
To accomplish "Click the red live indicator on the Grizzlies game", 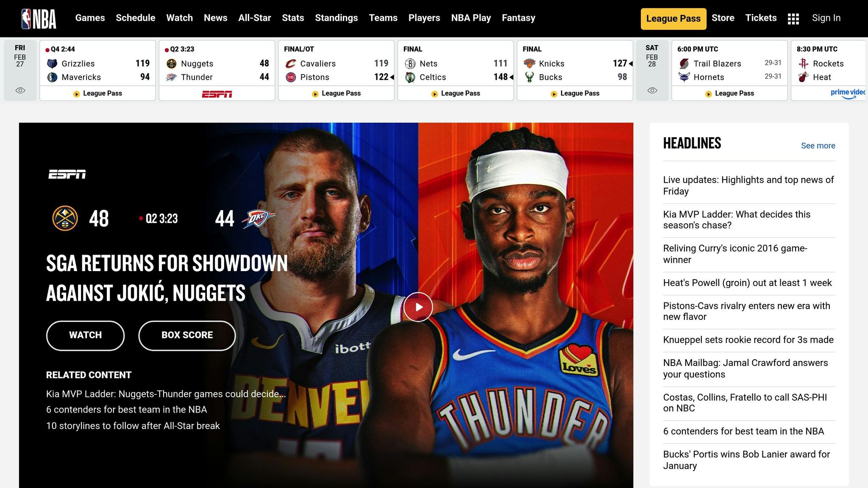I will 47,49.
